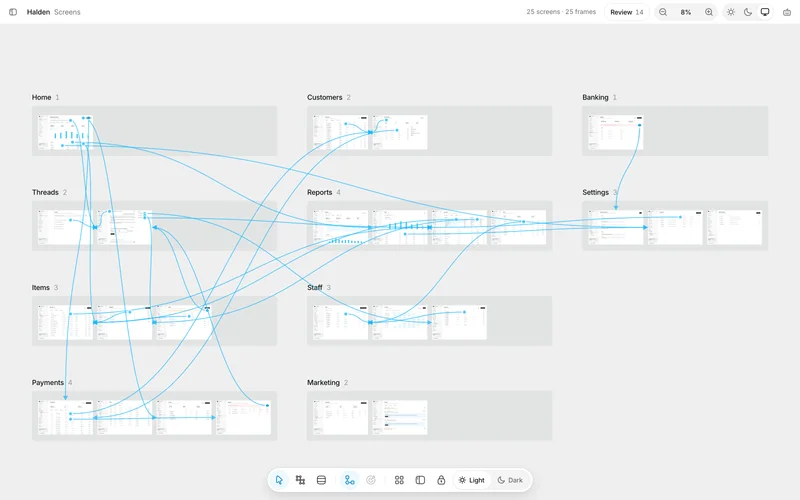The height and width of the screenshot is (500, 800).
Task: Click the Halden project name
Action: (x=38, y=12)
